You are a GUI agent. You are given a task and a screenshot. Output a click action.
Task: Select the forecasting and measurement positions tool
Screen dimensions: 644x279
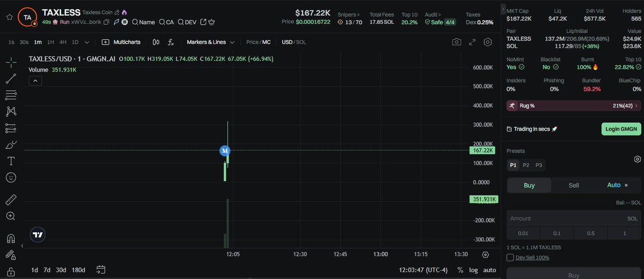click(11, 128)
